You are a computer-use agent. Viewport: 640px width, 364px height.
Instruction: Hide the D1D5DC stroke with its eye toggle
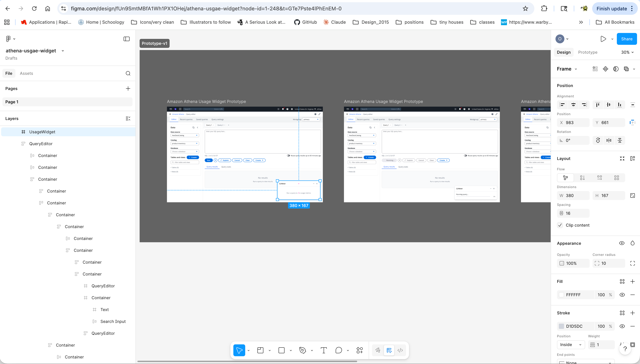[622, 326]
